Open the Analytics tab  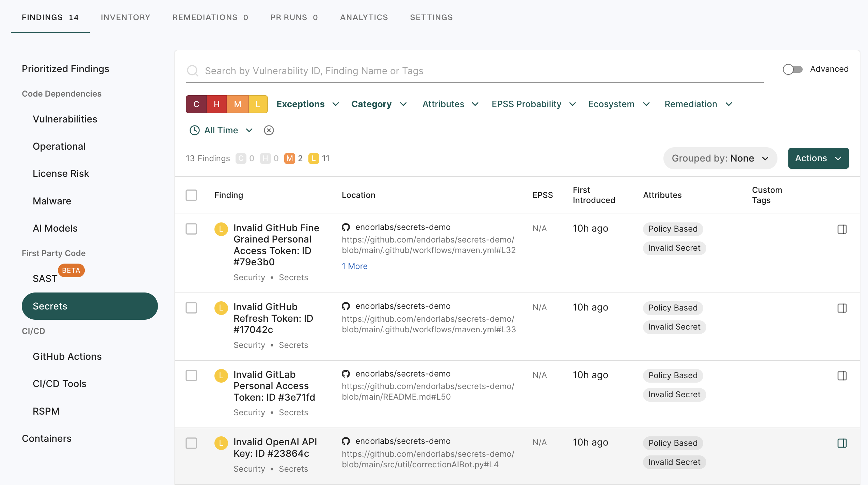364,17
